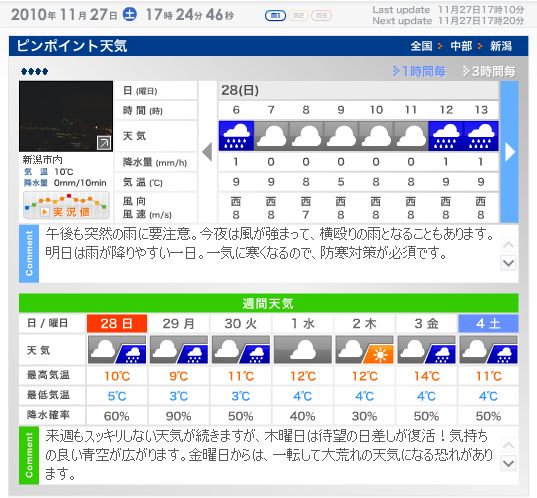Select the 4土 column header in weekly table
This screenshot has height=498, width=537.
[x=488, y=323]
